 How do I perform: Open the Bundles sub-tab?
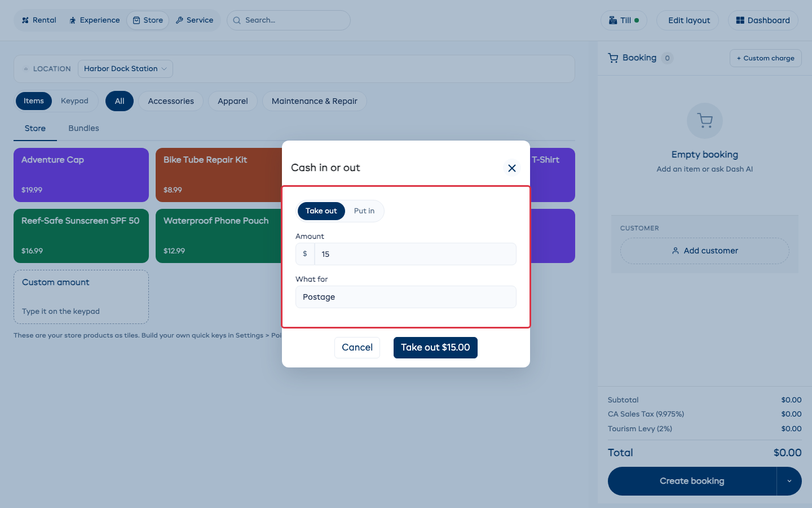[x=83, y=129]
